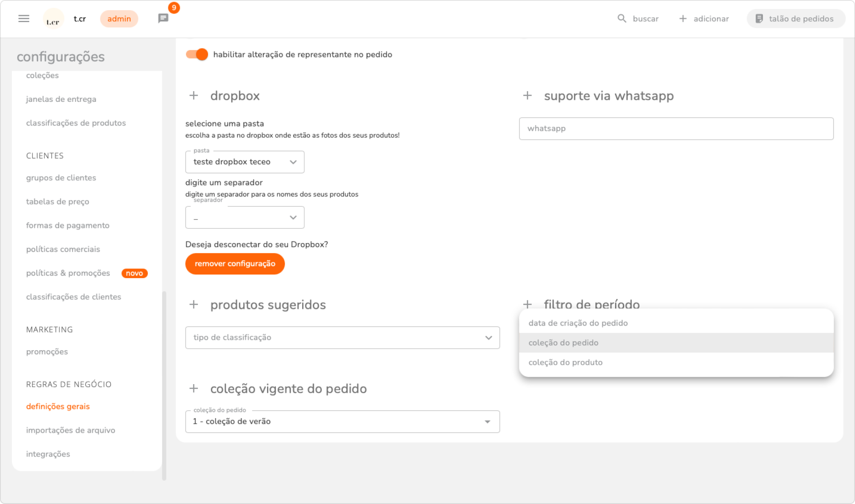855x504 pixels.
Task: Click the sidebar vertical scrollbar
Action: point(164,385)
